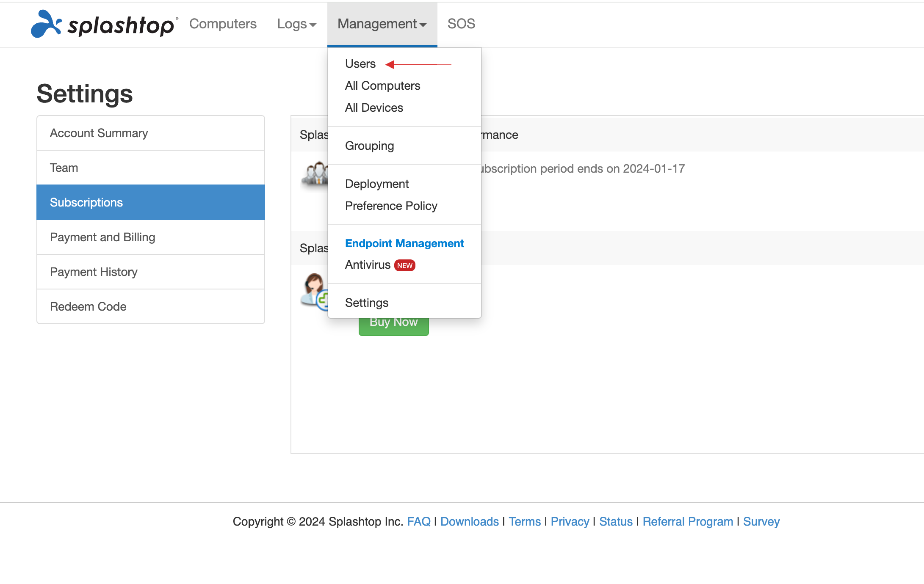Select the Team sidebar item
The width and height of the screenshot is (924, 584).
pos(151,168)
